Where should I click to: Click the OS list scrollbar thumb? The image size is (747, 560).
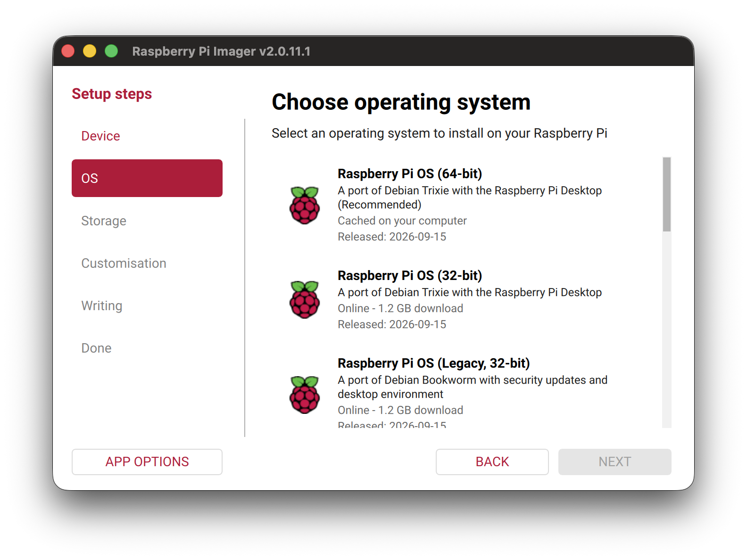click(667, 195)
